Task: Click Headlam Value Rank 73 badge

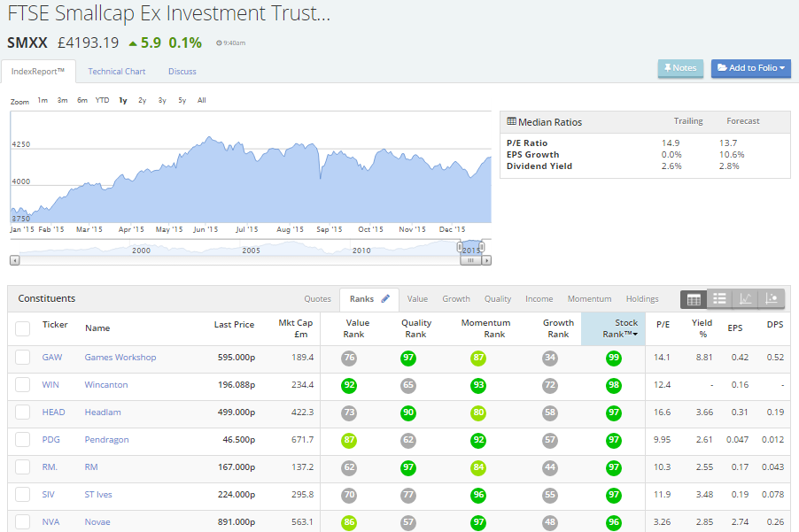Action: click(349, 412)
